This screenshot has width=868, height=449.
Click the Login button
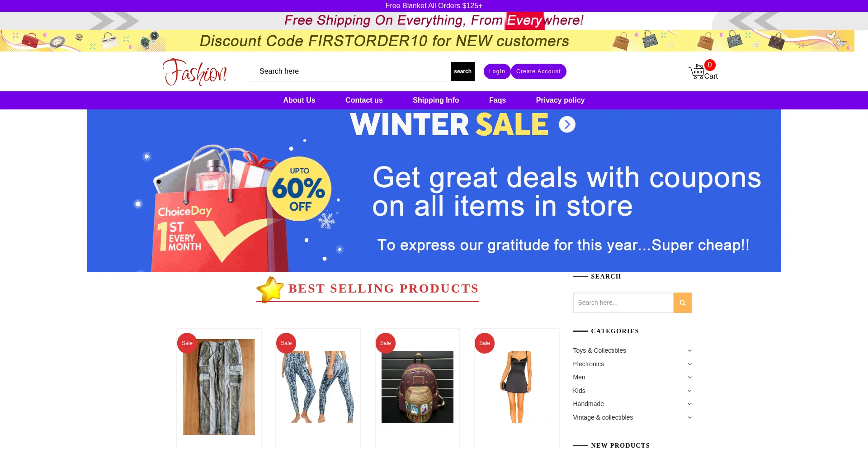click(x=497, y=71)
